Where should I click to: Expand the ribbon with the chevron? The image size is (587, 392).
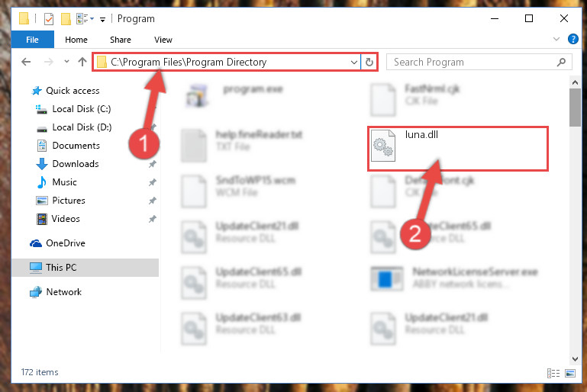(x=556, y=39)
